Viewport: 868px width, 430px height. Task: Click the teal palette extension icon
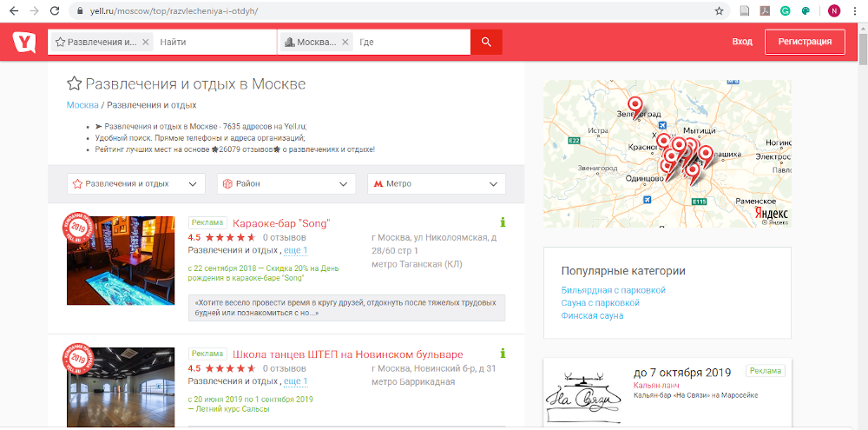click(x=806, y=10)
